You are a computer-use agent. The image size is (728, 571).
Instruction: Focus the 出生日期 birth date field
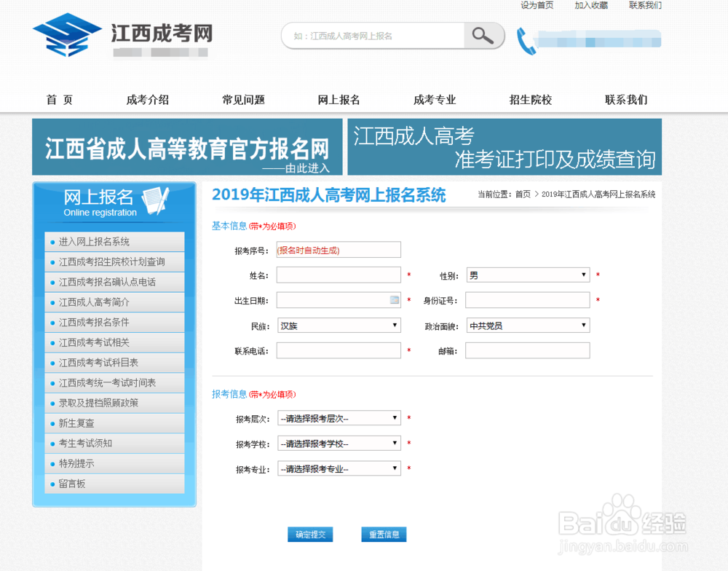[x=339, y=299]
